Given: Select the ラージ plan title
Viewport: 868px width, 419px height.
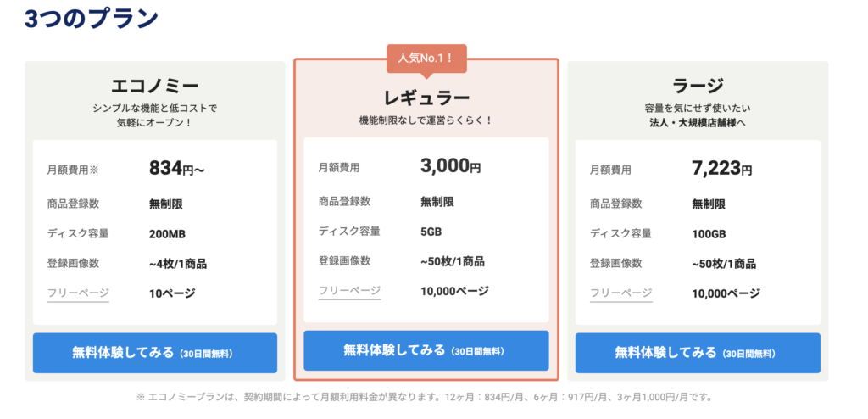Looking at the screenshot, I should tap(698, 86).
